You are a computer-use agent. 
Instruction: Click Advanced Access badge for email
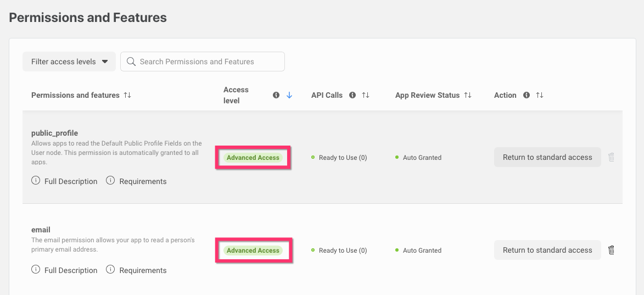pyautogui.click(x=253, y=251)
